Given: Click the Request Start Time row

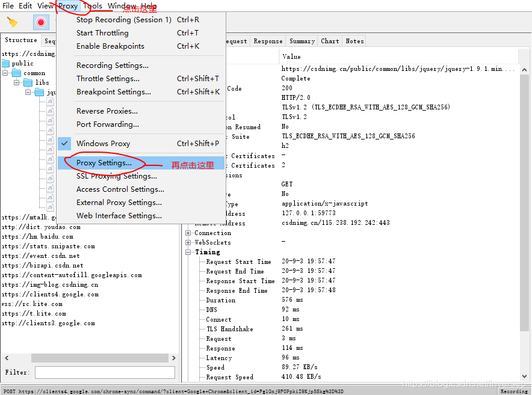Looking at the screenshot, I should click(x=238, y=262).
